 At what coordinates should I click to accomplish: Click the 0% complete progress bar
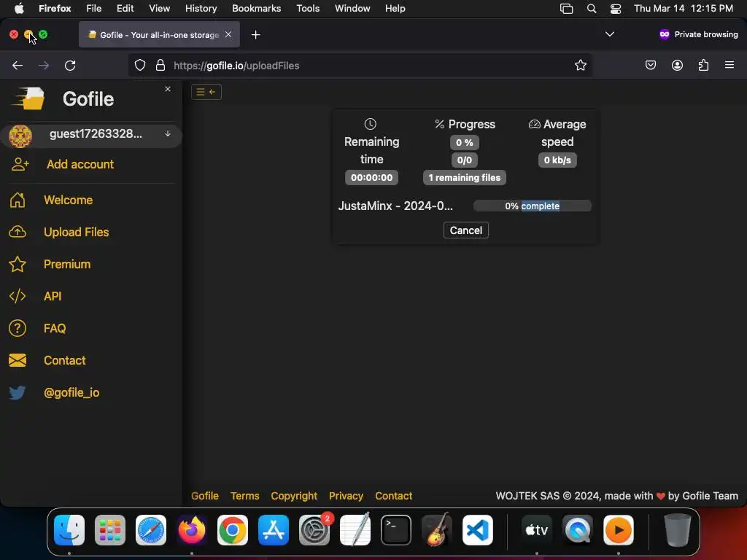(532, 206)
